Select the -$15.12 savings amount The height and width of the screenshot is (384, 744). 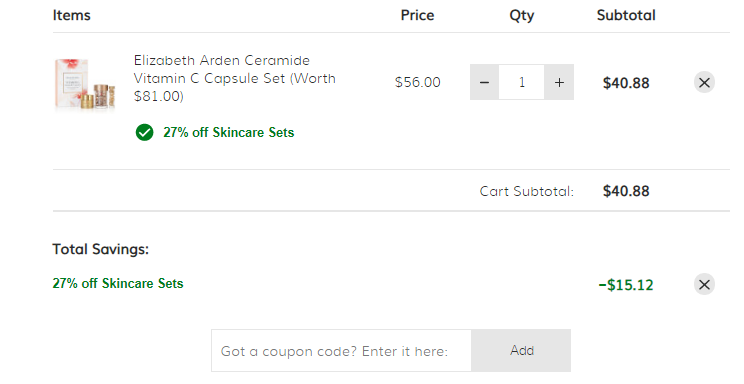tap(626, 285)
